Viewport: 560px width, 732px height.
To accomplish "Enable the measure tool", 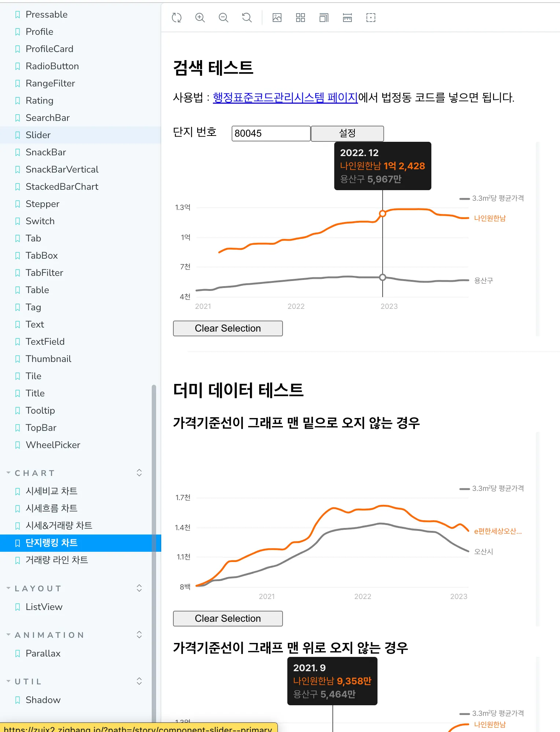I will click(347, 17).
